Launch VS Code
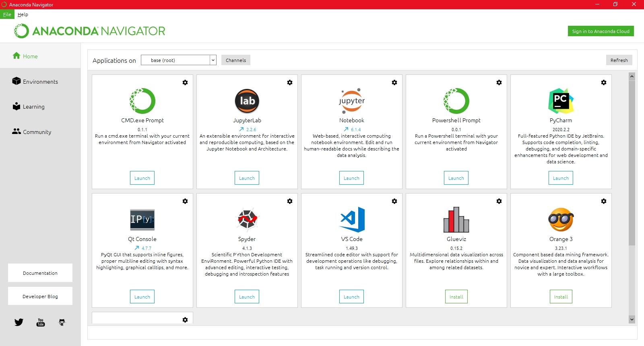The width and height of the screenshot is (644, 346). 351,297
